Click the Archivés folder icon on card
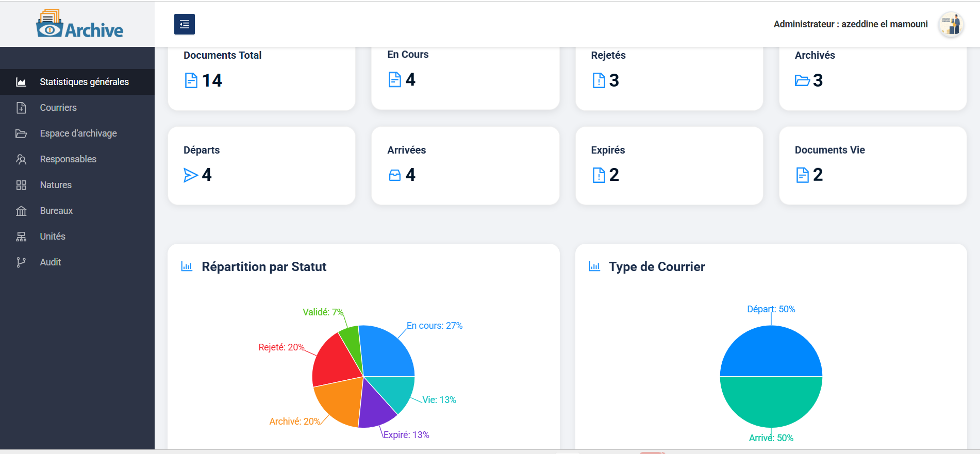 click(x=802, y=80)
